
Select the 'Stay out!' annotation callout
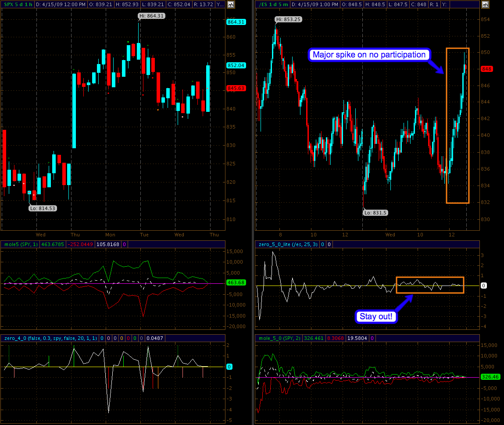point(376,316)
